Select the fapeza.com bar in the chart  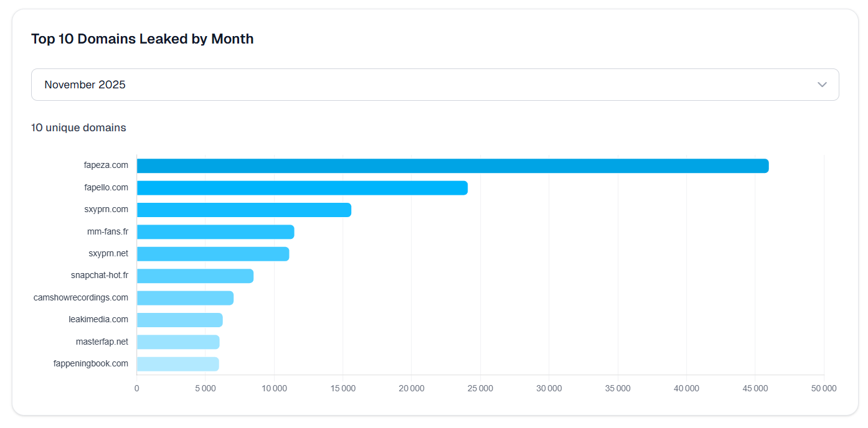pyautogui.click(x=436, y=165)
